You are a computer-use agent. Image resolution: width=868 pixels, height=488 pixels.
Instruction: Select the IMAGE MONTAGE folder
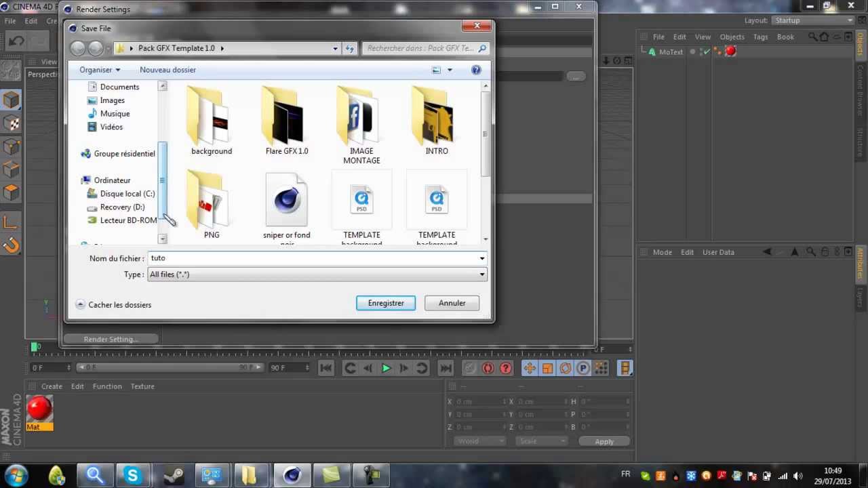coord(361,126)
